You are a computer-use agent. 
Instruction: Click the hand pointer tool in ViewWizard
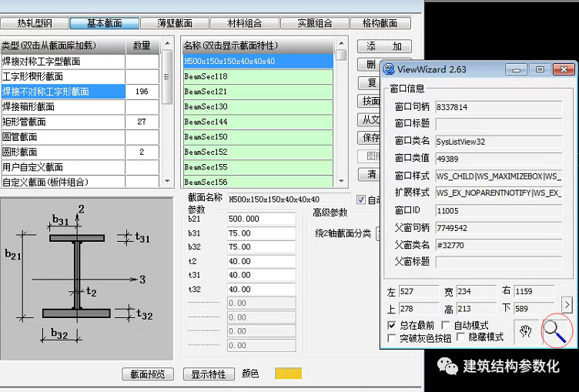525,331
